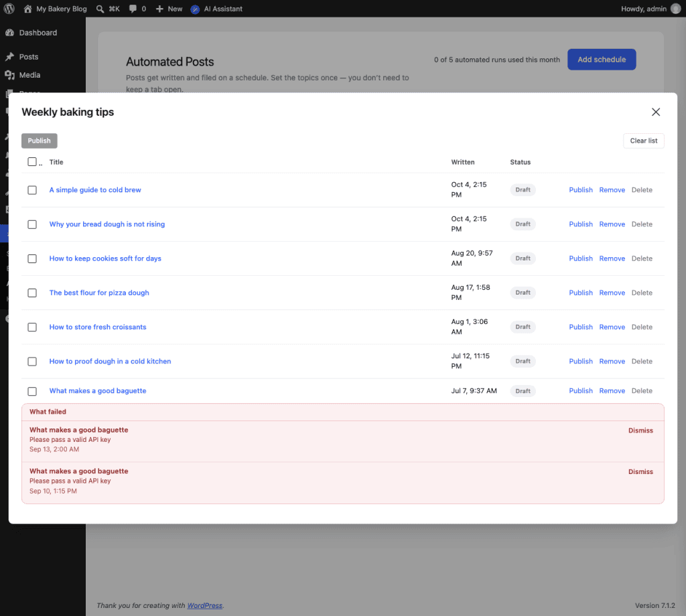686x616 pixels.
Task: Dismiss the Sep 13 failed baguette error
Action: point(640,430)
